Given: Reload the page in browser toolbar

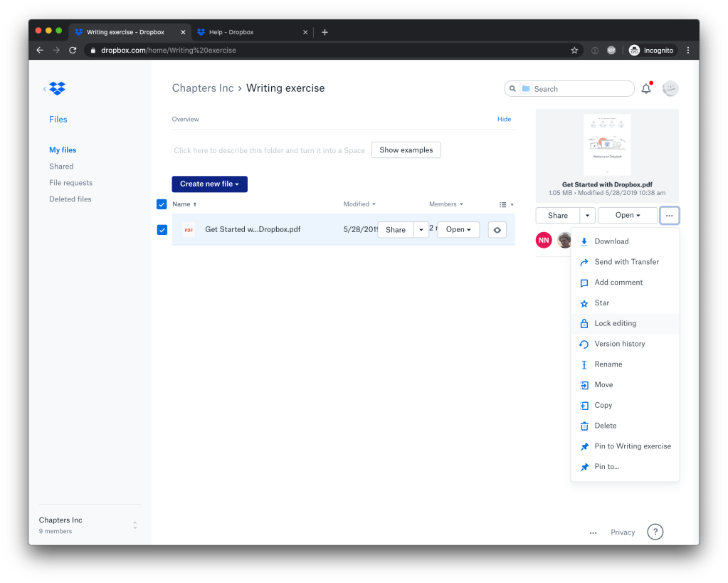Looking at the screenshot, I should (x=73, y=51).
